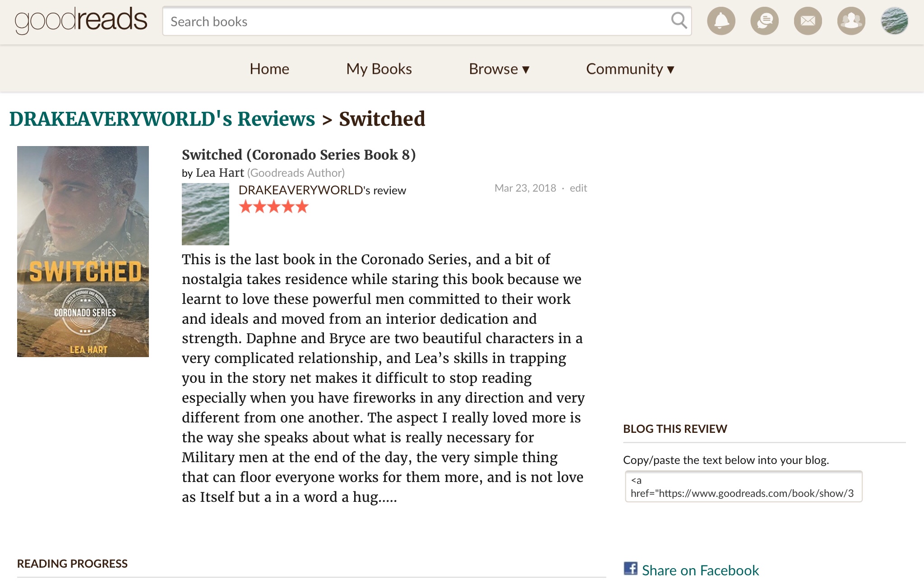Expand the Browse dropdown menu
Viewport: 924px width, 583px height.
coord(499,69)
